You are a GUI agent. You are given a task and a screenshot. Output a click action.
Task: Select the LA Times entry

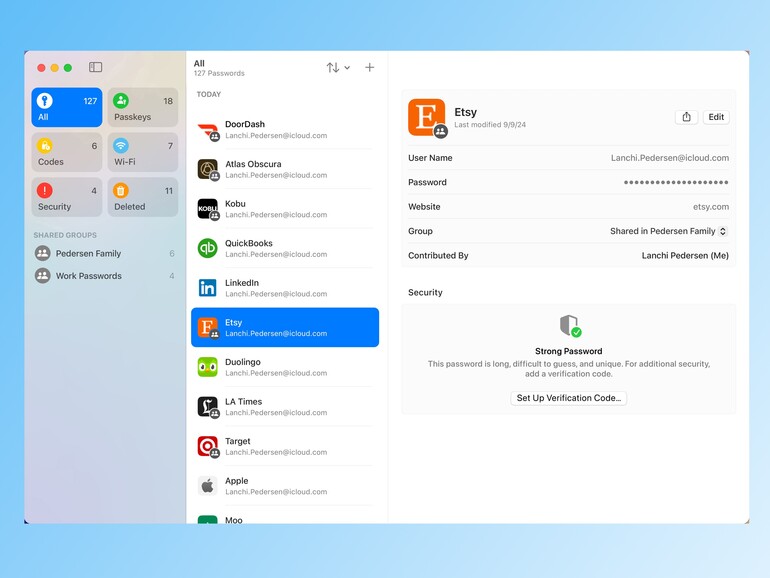[x=285, y=407]
